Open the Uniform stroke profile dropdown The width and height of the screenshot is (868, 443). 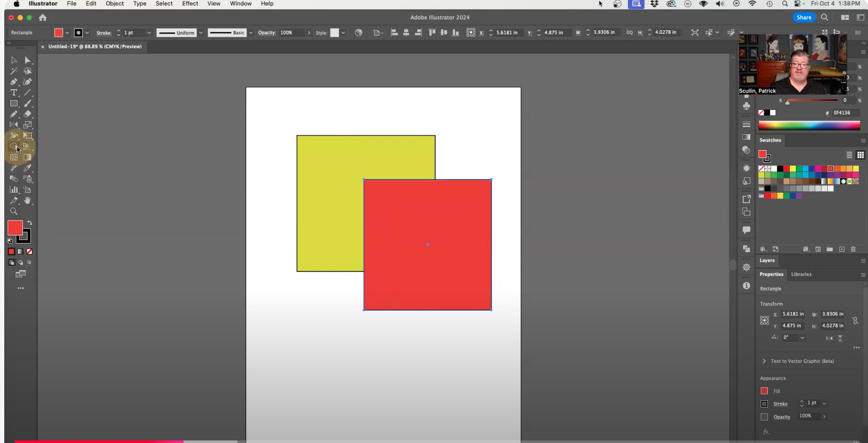[x=201, y=33]
